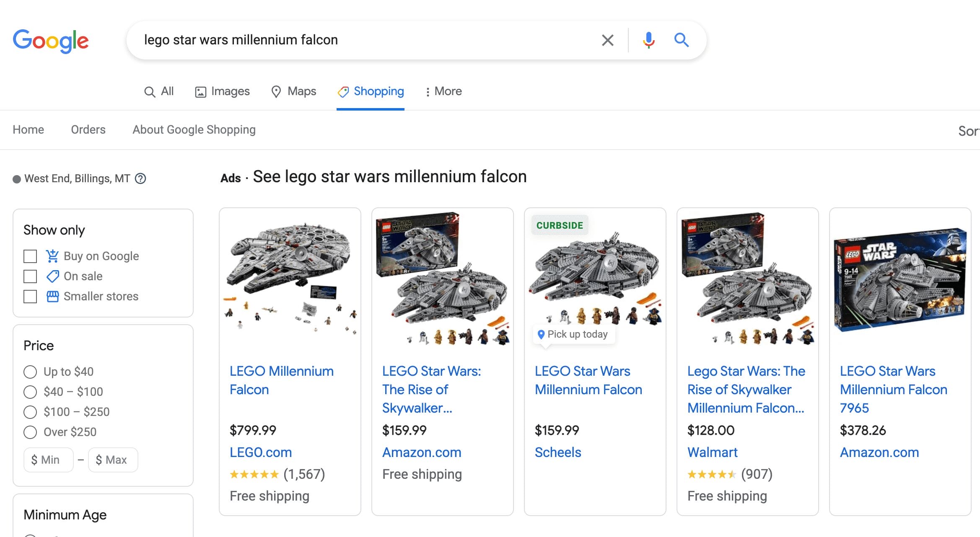This screenshot has width=980, height=537.
Task: Open the $799.99 LEGO Millennium Falcon thumbnail
Action: click(290, 279)
